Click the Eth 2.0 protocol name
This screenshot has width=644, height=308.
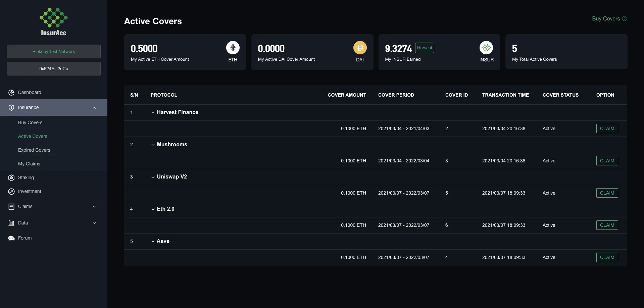[166, 209]
